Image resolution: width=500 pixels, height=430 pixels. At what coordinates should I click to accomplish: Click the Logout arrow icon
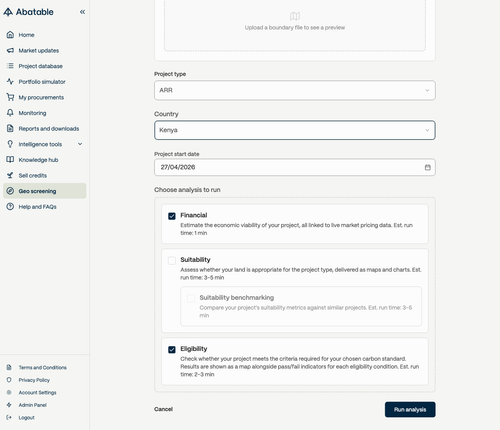[x=9, y=417]
